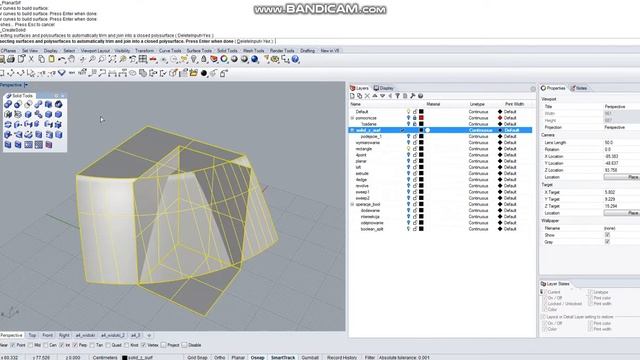Toggle Record History in status bar

pos(342,358)
